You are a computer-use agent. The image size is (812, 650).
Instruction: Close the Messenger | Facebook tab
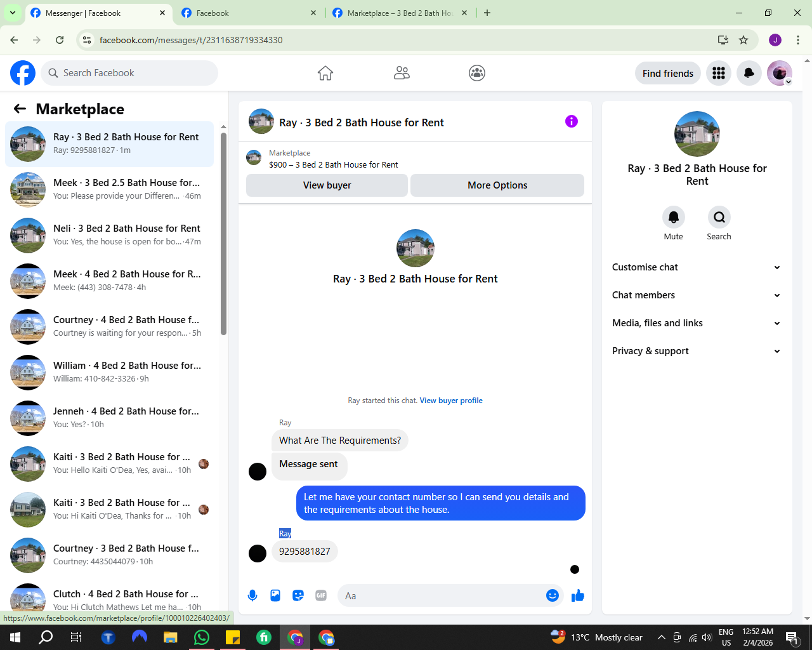162,13
